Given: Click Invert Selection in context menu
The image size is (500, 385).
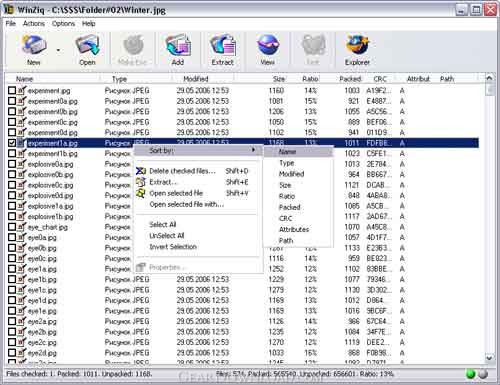Looking at the screenshot, I should click(173, 247).
